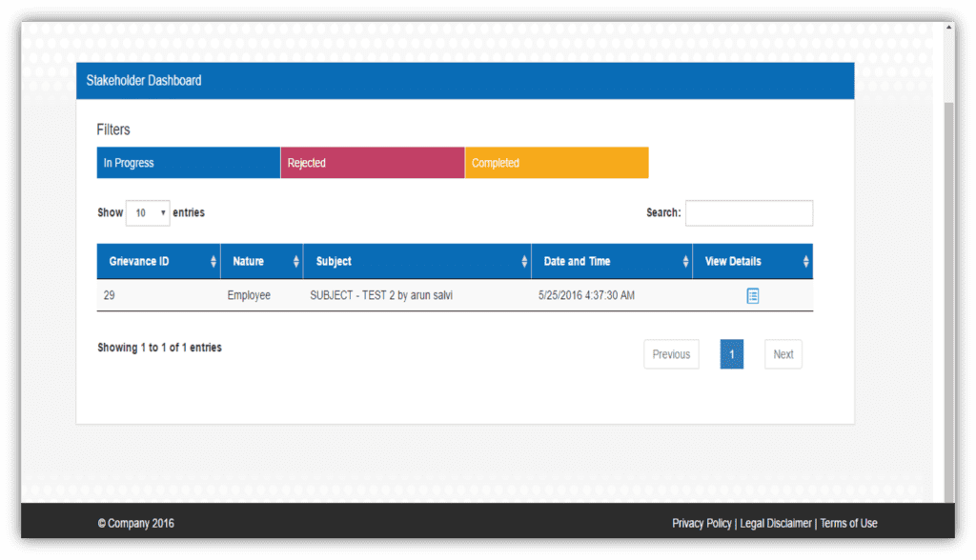Select the In Progress filter

pos(188,163)
